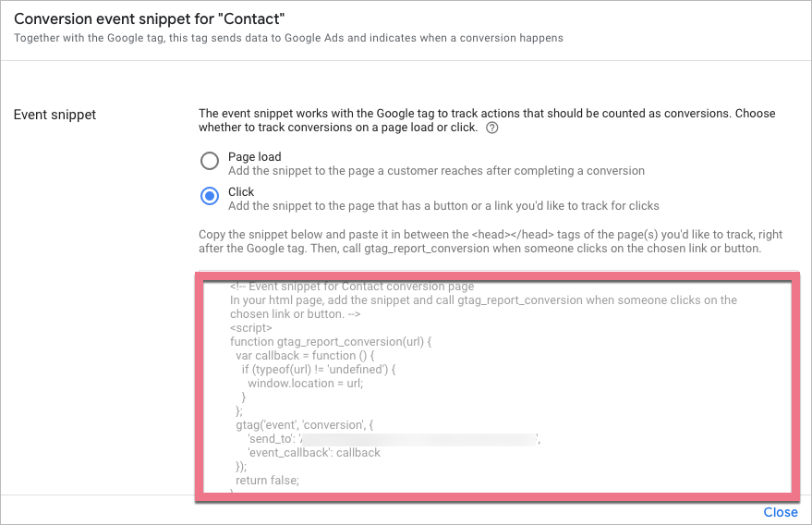812x525 pixels.
Task: Close the conversion event snippet dialog
Action: coord(780,512)
